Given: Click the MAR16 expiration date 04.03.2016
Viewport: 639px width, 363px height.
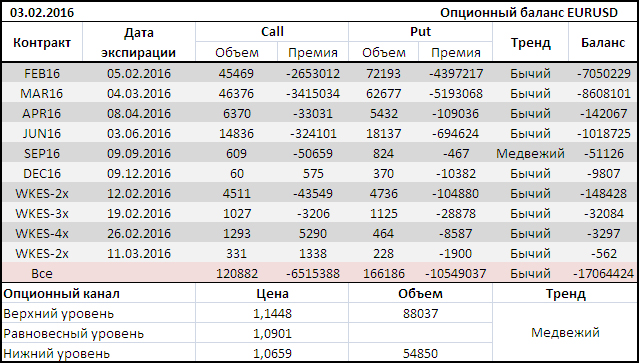Looking at the screenshot, I should pos(139,94).
